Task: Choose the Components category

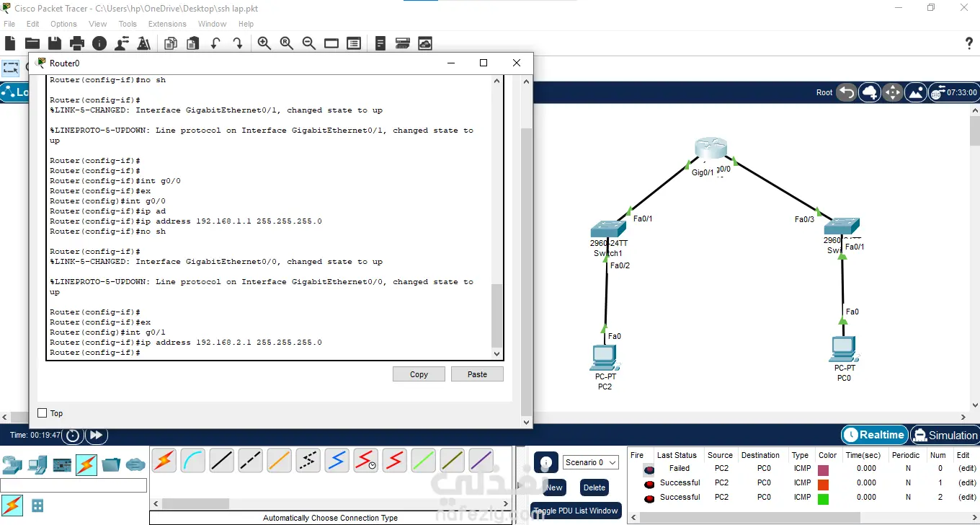Action: [x=62, y=465]
